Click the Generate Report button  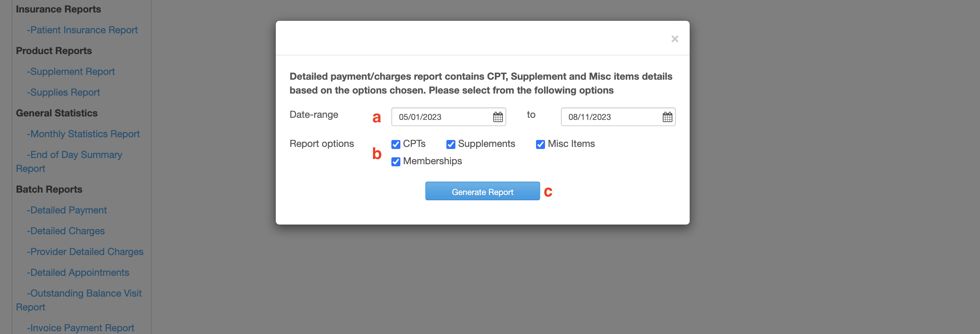coord(482,191)
